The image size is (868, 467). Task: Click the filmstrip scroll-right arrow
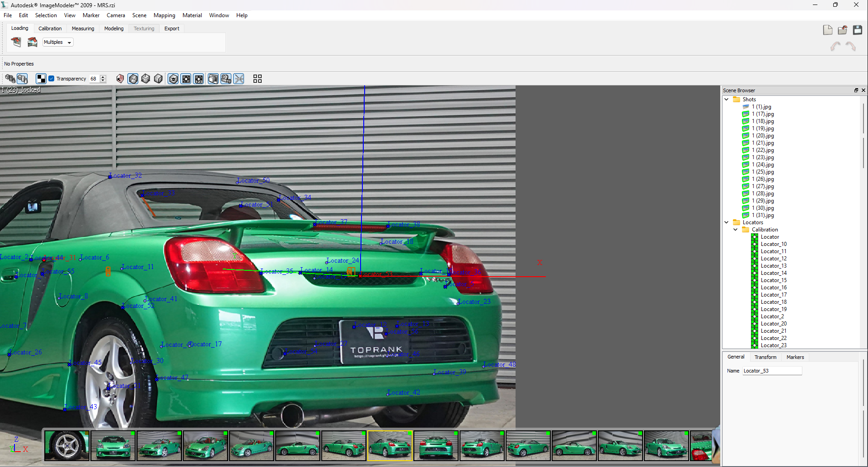[x=716, y=446]
